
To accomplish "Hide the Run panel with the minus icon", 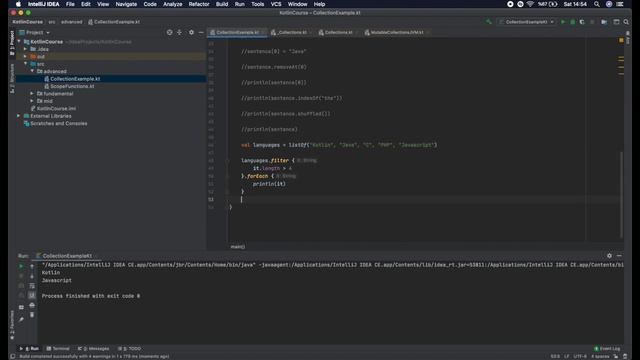I will (x=619, y=256).
